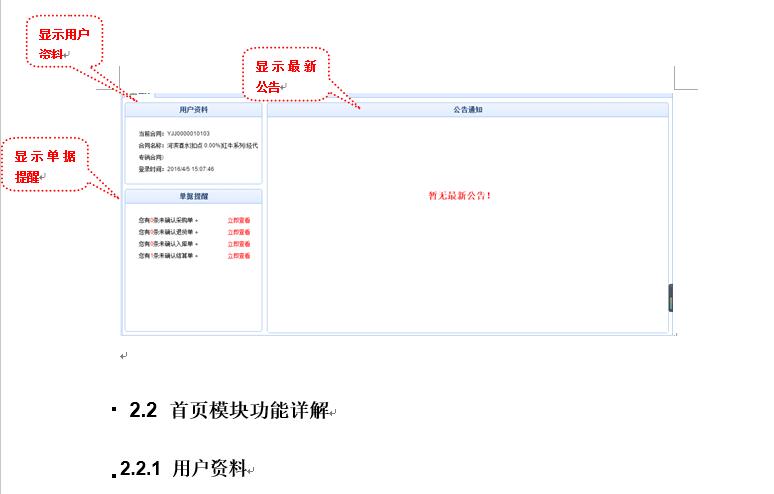The width and height of the screenshot is (774, 494).
Task: Click the red 暂无最新公告！ message
Action: coord(460,196)
